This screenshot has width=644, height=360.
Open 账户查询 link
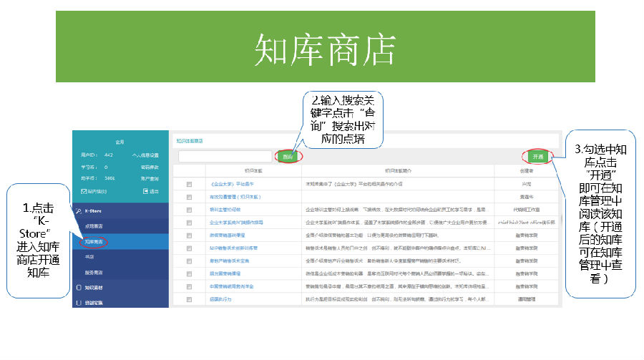[150, 179]
